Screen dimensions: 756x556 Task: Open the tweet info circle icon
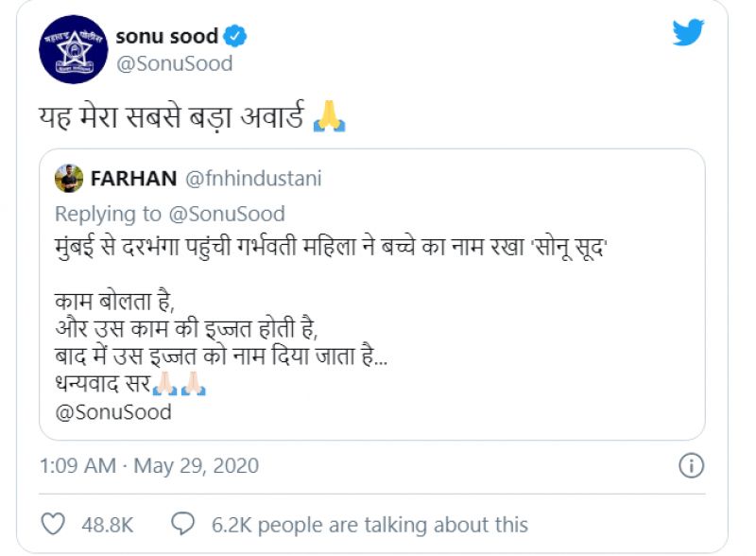point(692,466)
